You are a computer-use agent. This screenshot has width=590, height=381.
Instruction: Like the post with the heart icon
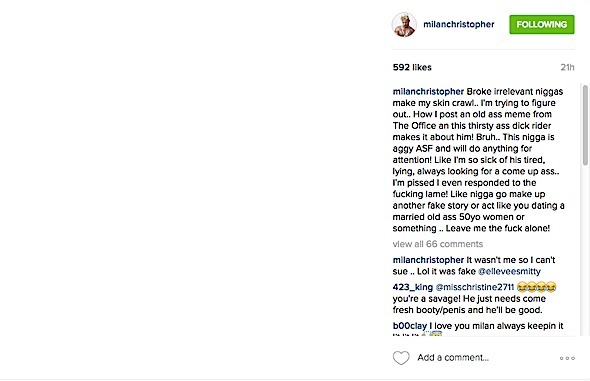(x=401, y=358)
